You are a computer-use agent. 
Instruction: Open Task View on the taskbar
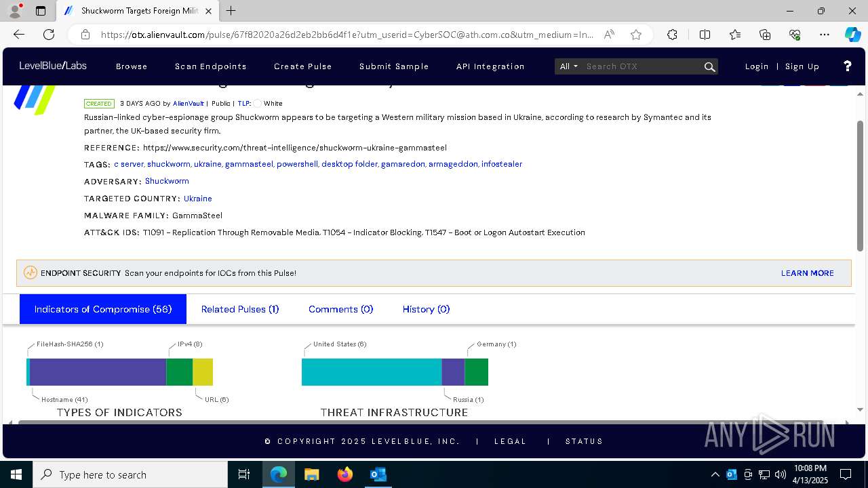244,474
